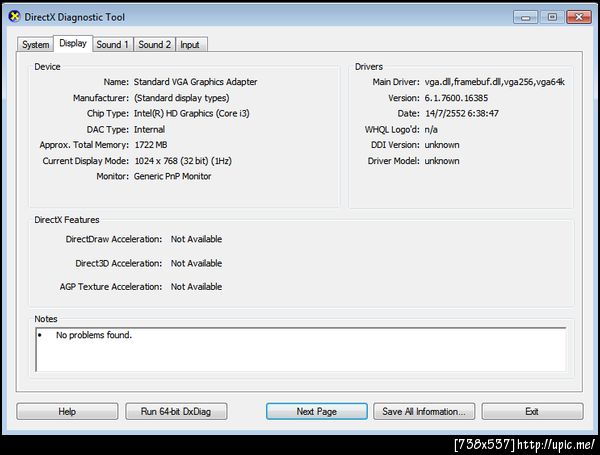Screen dimensions: 600x455
Task: Click the Help button
Action: 67,411
